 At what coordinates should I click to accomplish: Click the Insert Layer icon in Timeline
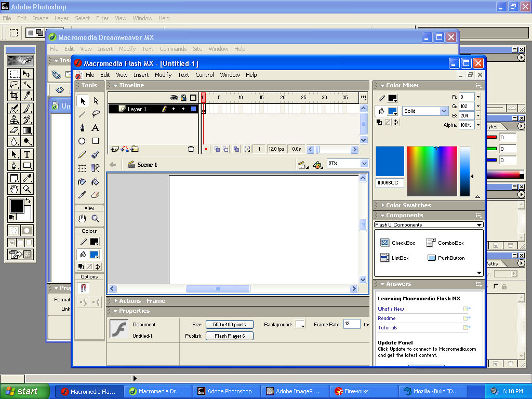point(115,149)
